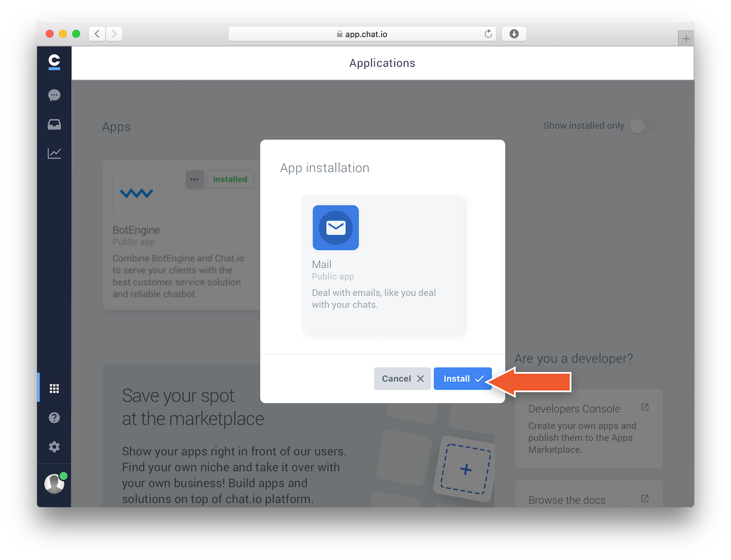
Task: Click the BotEngine app title
Action: 136,230
